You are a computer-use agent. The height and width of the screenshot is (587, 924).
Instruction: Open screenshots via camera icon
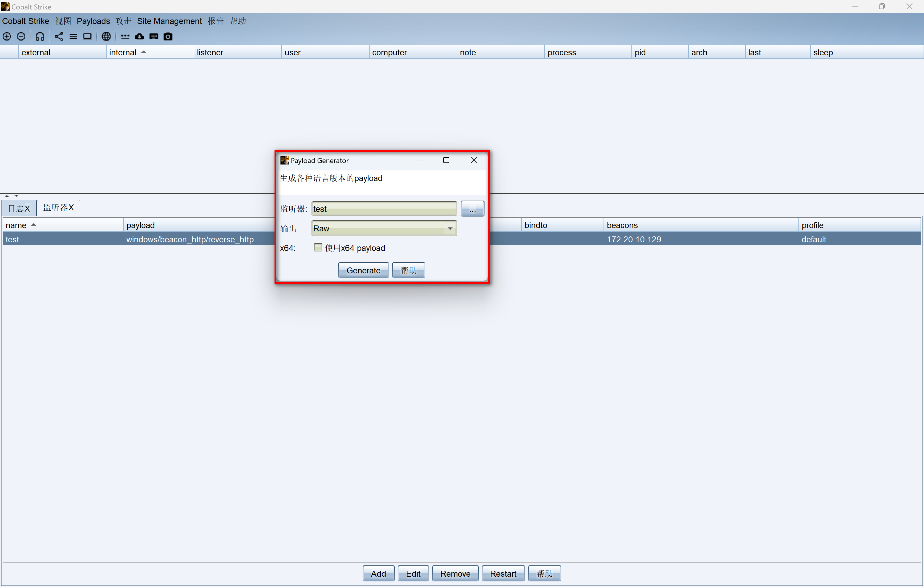[x=168, y=36]
